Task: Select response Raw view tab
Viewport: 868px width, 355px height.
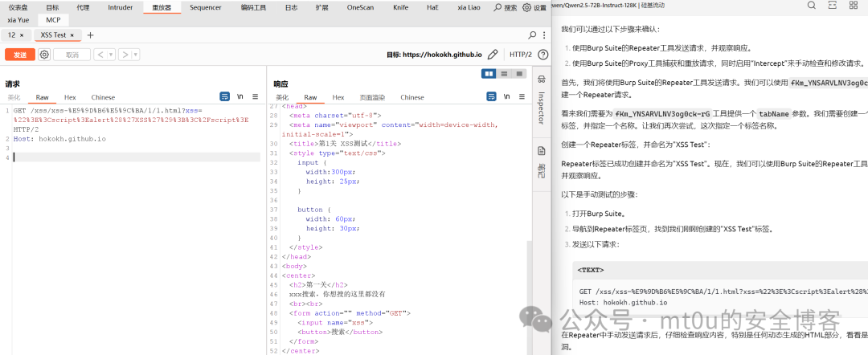Action: click(x=310, y=97)
